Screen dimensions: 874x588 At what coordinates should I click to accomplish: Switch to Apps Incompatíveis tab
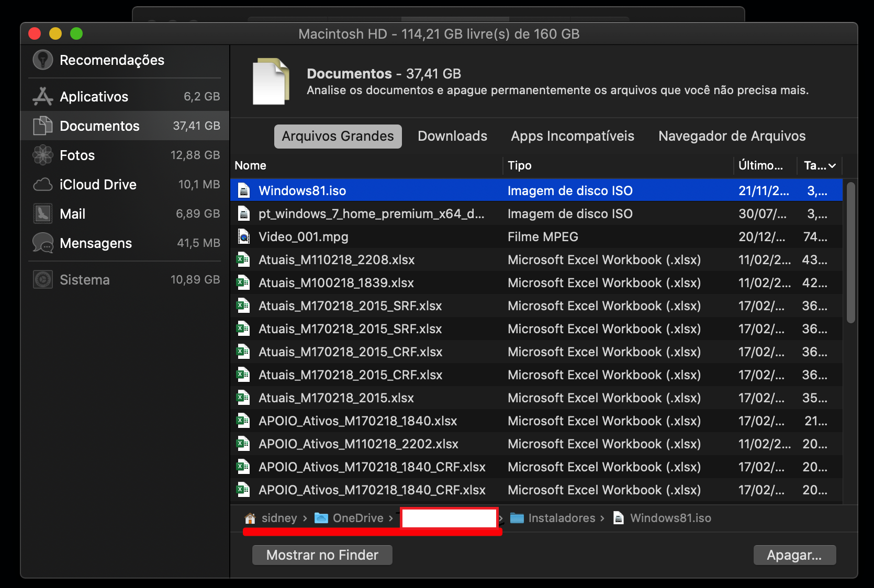click(573, 136)
